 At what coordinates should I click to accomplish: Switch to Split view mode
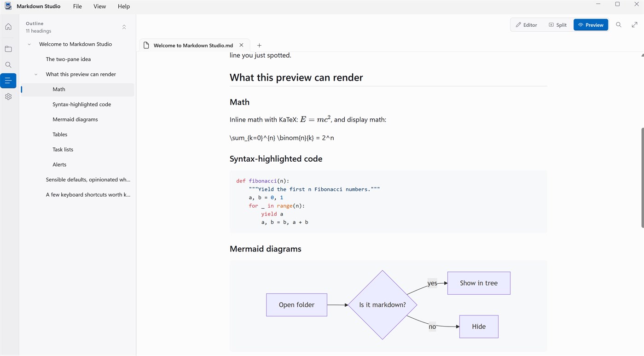click(557, 25)
